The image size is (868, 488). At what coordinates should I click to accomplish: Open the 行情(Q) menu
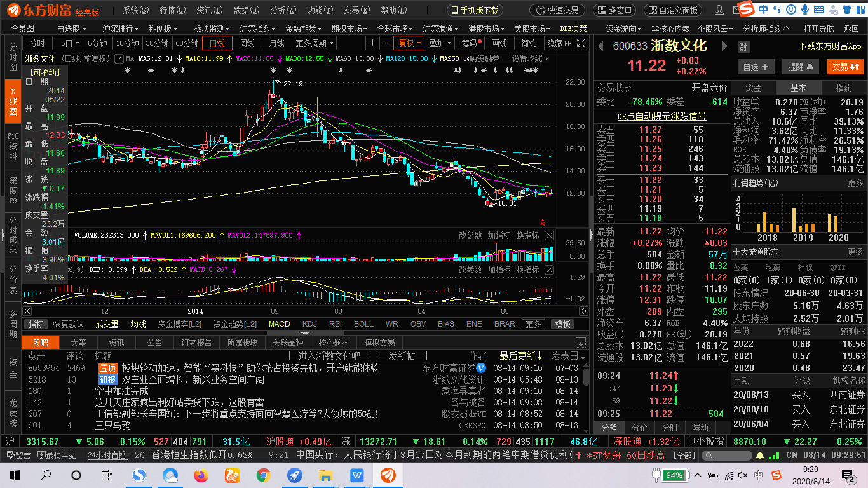pyautogui.click(x=173, y=10)
